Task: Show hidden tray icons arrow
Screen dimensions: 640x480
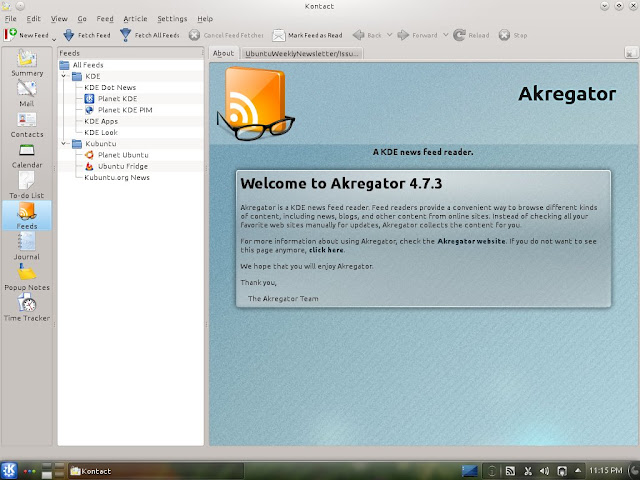Action: point(578,471)
